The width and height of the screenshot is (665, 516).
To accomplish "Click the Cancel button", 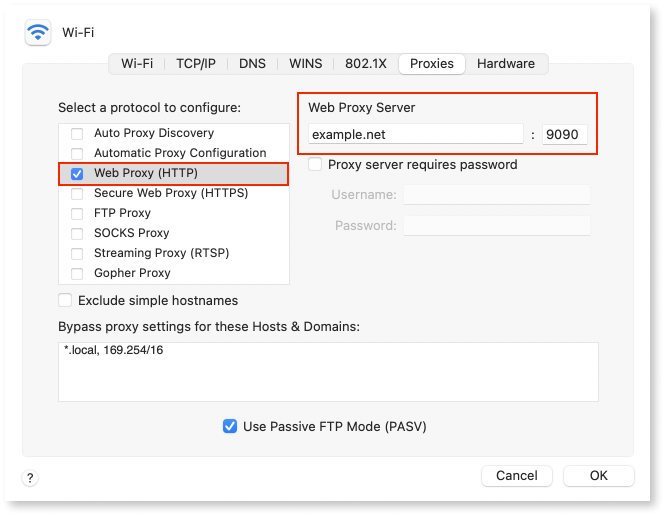I will pos(516,476).
